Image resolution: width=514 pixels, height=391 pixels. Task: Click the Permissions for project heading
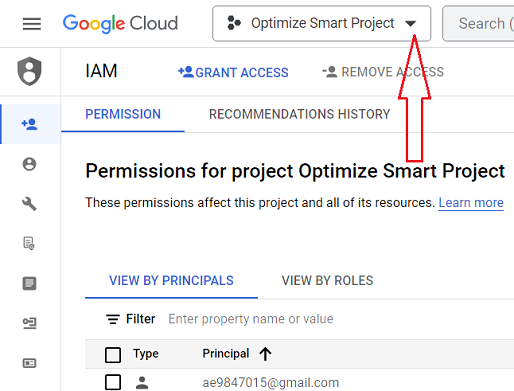point(295,171)
